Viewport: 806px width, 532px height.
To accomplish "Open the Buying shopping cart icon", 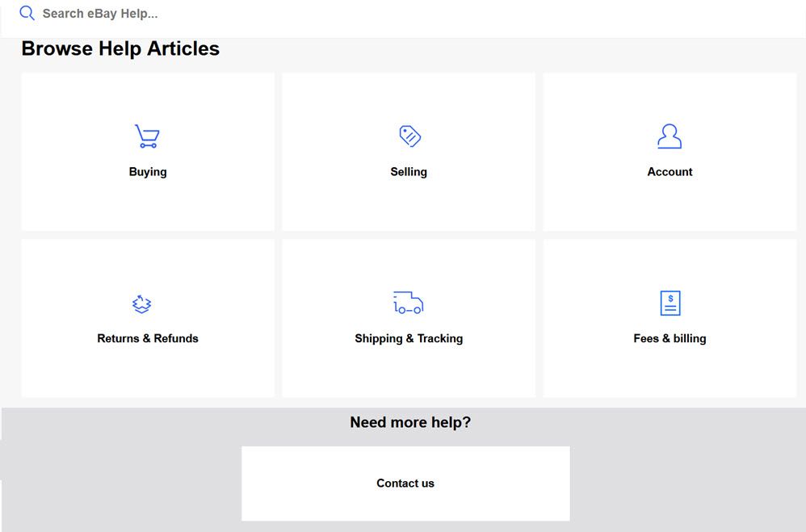I will coord(147,136).
